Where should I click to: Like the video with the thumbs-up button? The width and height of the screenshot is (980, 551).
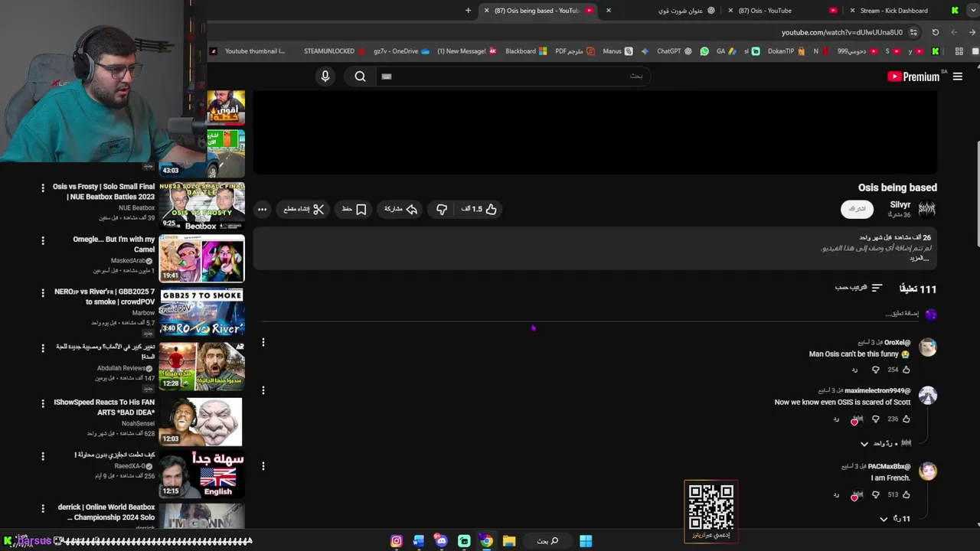pos(479,209)
